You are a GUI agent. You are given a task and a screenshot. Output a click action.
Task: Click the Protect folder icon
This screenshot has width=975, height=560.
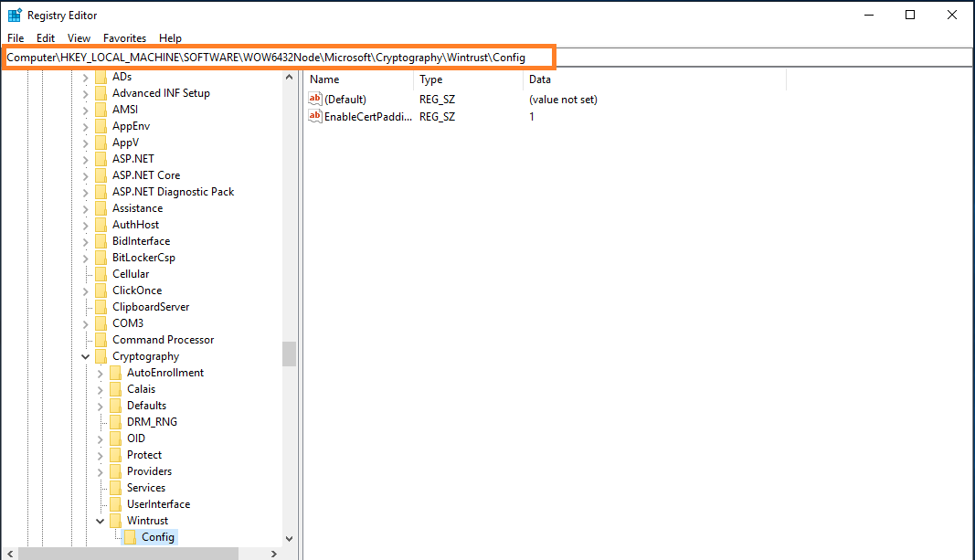(x=115, y=456)
